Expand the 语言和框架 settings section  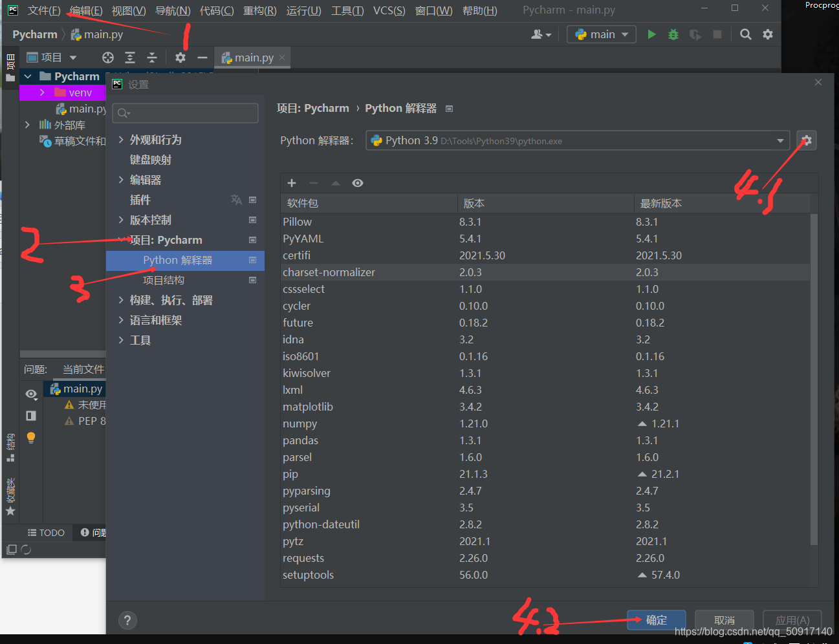coord(121,320)
